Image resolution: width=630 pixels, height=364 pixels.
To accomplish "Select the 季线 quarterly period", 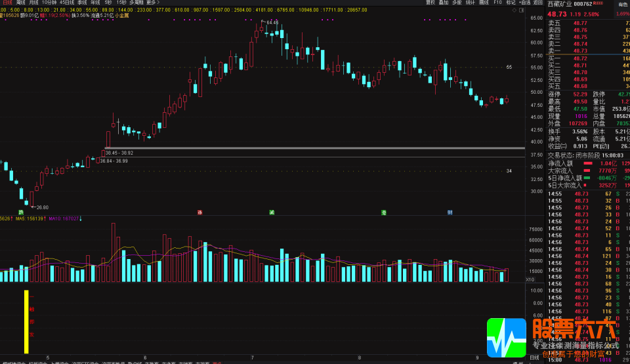I will pyautogui.click(x=82, y=3).
